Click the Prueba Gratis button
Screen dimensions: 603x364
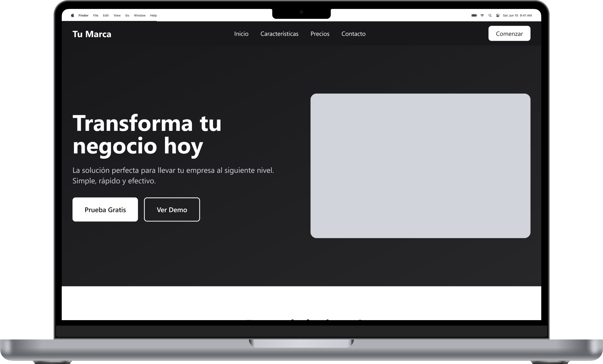point(105,210)
